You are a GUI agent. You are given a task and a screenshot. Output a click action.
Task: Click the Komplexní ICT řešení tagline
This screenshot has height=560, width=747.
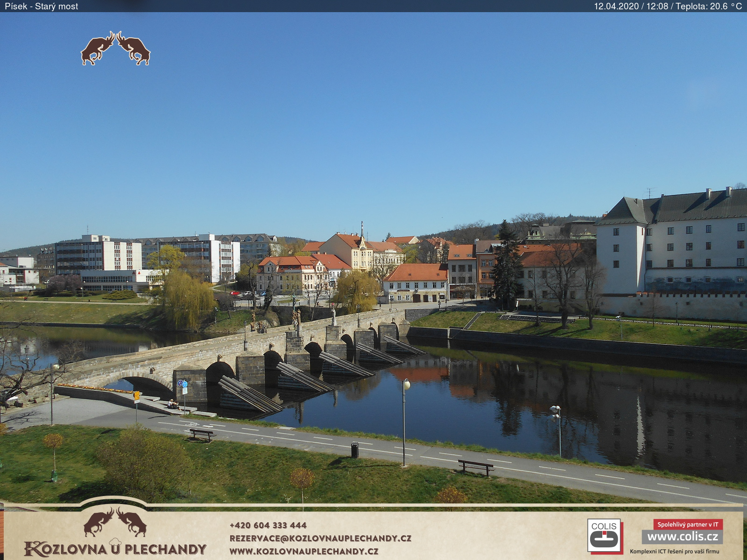(x=674, y=552)
